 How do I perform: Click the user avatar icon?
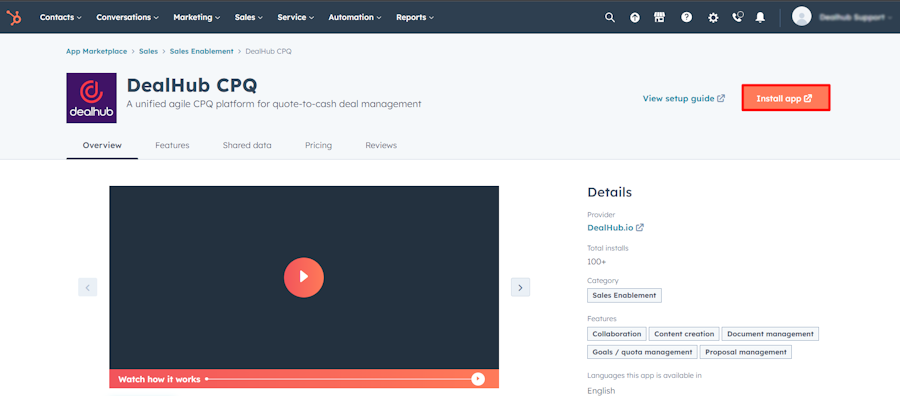pyautogui.click(x=801, y=17)
